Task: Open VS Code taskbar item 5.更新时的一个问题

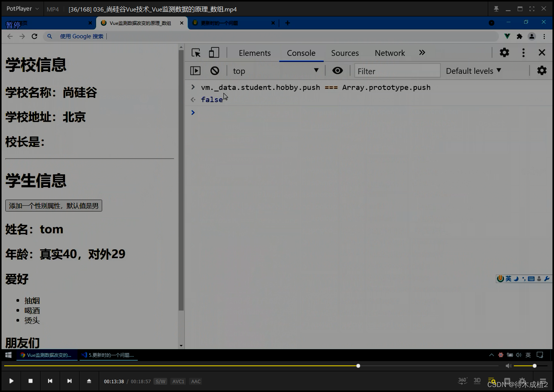Action: pyautogui.click(x=108, y=355)
